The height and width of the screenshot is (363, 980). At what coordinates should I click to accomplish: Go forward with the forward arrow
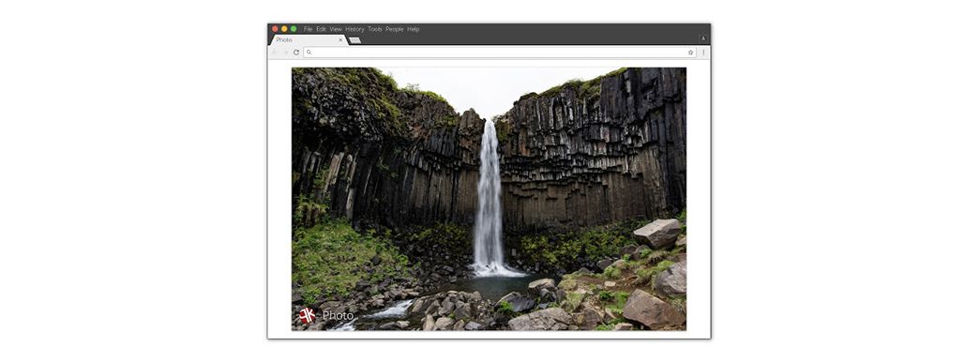285,53
